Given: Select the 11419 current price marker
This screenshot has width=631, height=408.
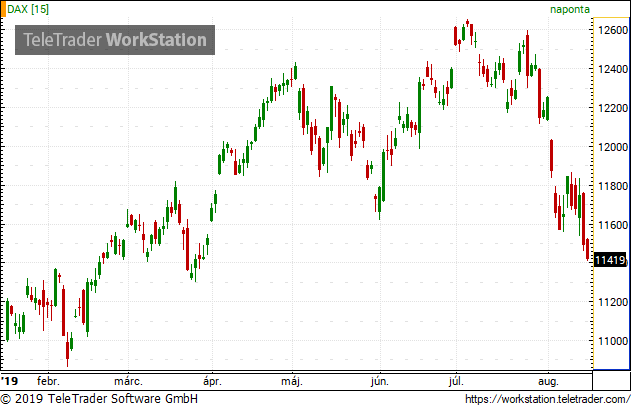Looking at the screenshot, I should (610, 260).
